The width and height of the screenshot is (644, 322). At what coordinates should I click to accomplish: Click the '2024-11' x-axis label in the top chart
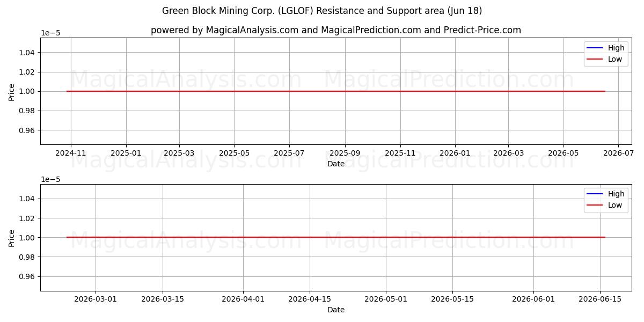[71, 153]
